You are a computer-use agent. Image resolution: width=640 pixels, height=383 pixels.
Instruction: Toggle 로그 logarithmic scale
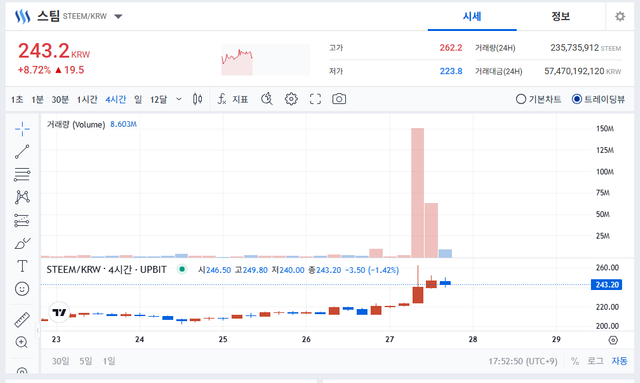[x=595, y=361]
